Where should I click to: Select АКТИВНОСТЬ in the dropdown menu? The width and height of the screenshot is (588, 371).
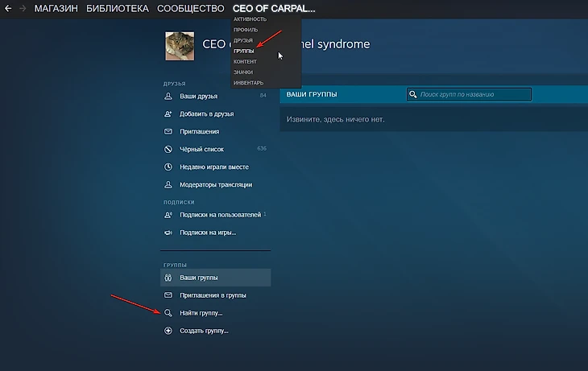click(x=250, y=19)
